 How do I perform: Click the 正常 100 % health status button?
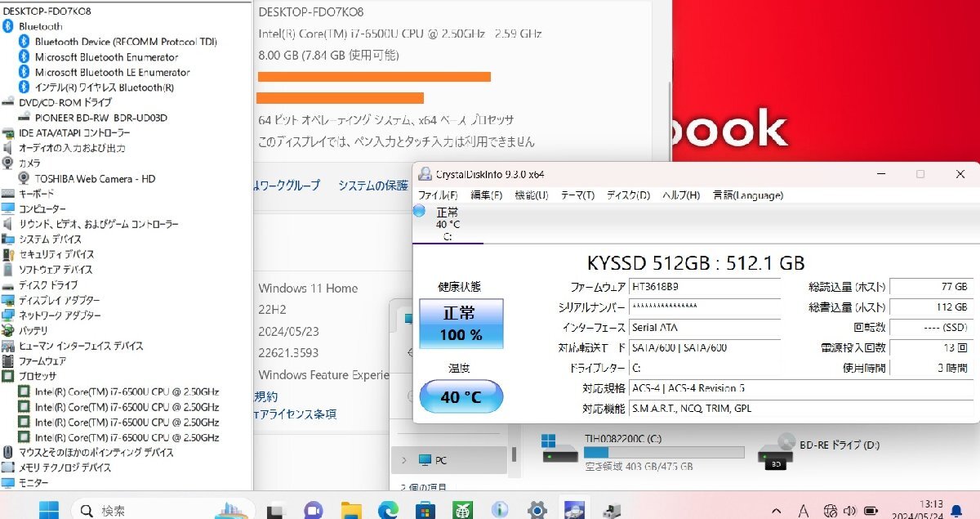point(461,323)
